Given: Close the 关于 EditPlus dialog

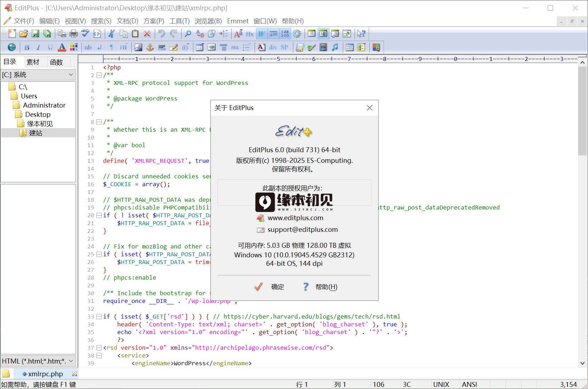Looking at the screenshot, I should coord(369,108).
